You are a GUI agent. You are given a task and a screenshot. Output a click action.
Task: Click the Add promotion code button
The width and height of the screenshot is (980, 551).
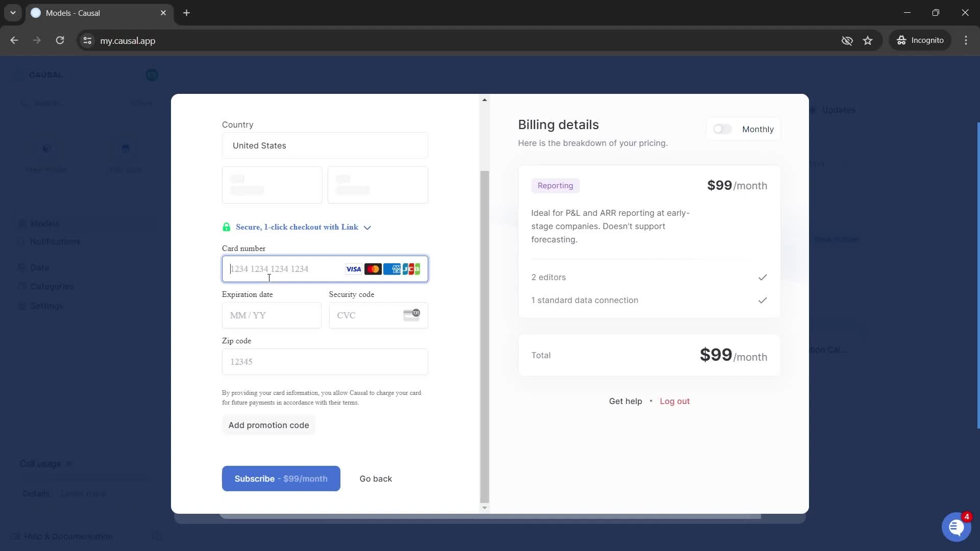click(x=268, y=424)
